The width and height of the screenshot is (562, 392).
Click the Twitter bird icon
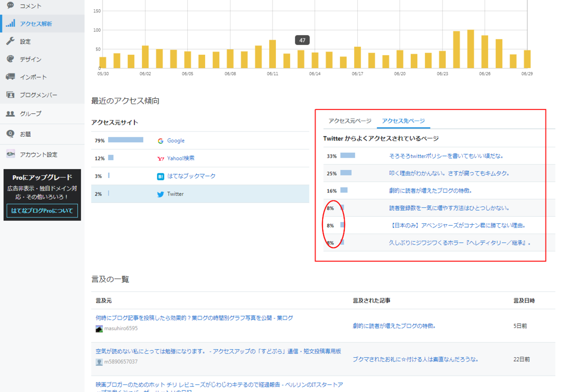[161, 194]
